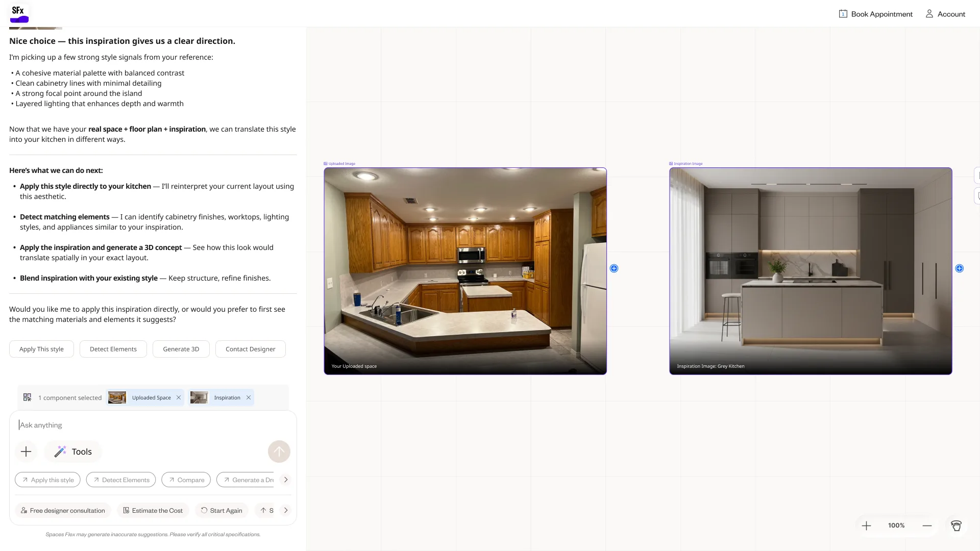Remove the Uploaded Space chip
Image resolution: width=980 pixels, height=551 pixels.
coord(179,397)
